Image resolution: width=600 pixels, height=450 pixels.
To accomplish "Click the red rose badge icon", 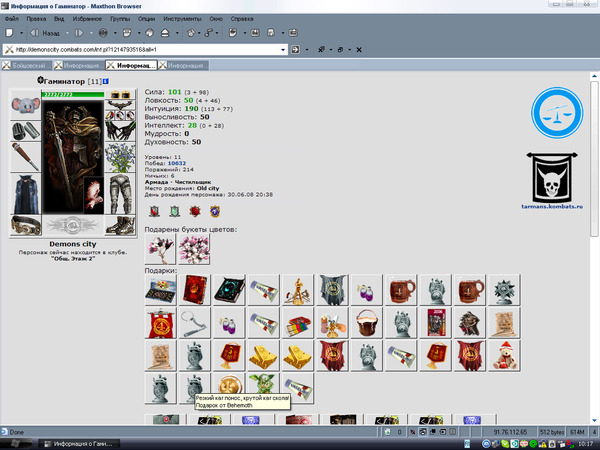I will [x=195, y=211].
